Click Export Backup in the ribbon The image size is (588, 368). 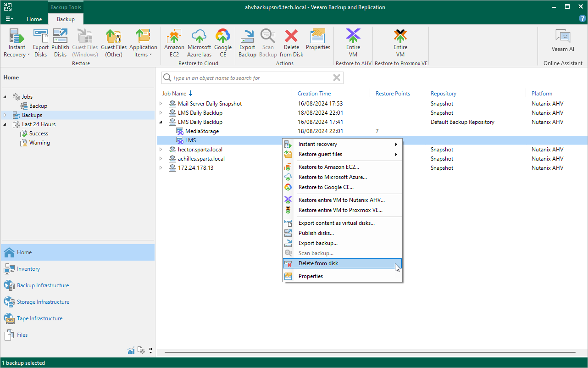pos(247,43)
